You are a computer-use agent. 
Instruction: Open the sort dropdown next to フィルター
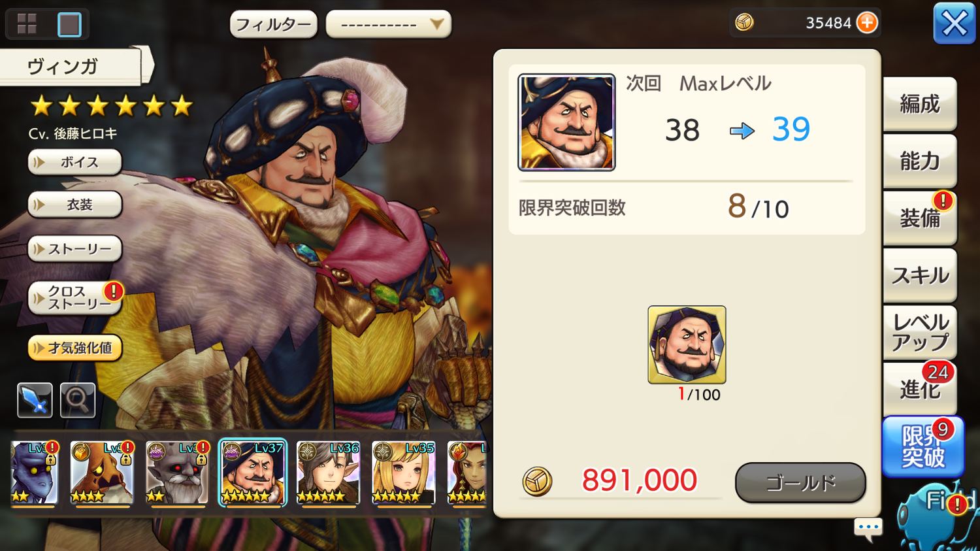click(389, 25)
